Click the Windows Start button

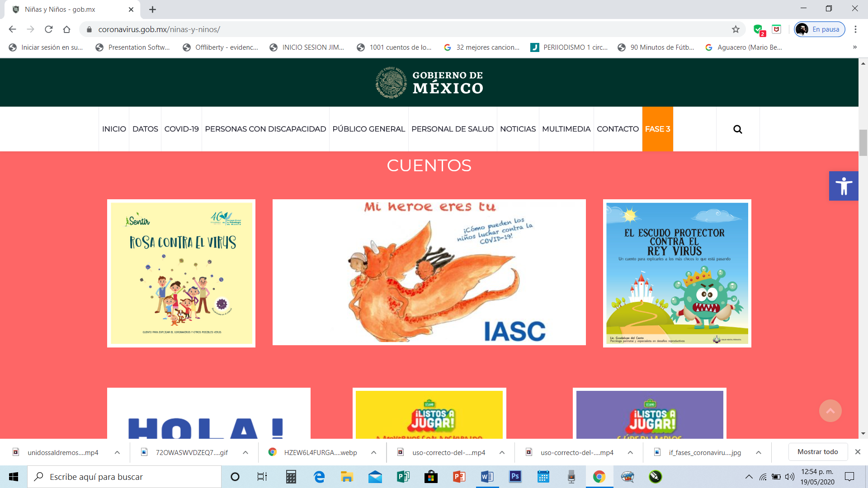(x=14, y=477)
